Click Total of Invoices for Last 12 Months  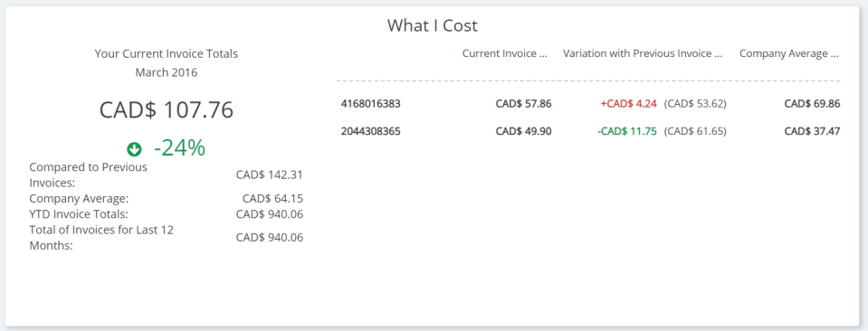[101, 238]
